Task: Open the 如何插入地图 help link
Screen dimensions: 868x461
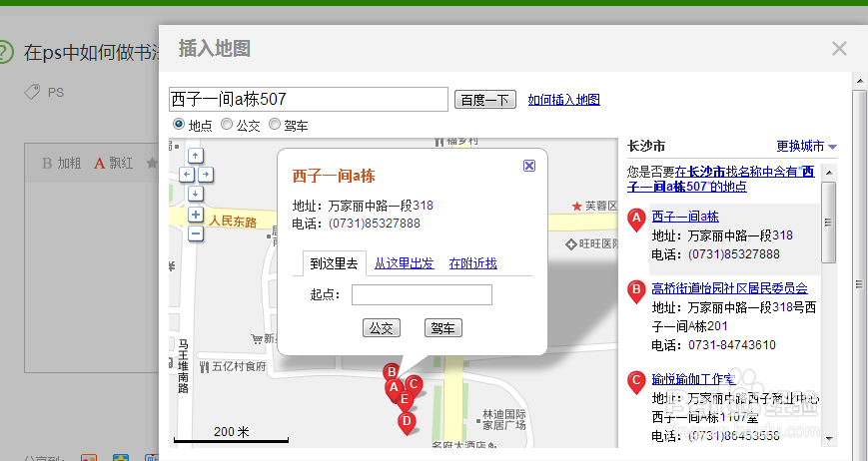Action: (x=563, y=100)
